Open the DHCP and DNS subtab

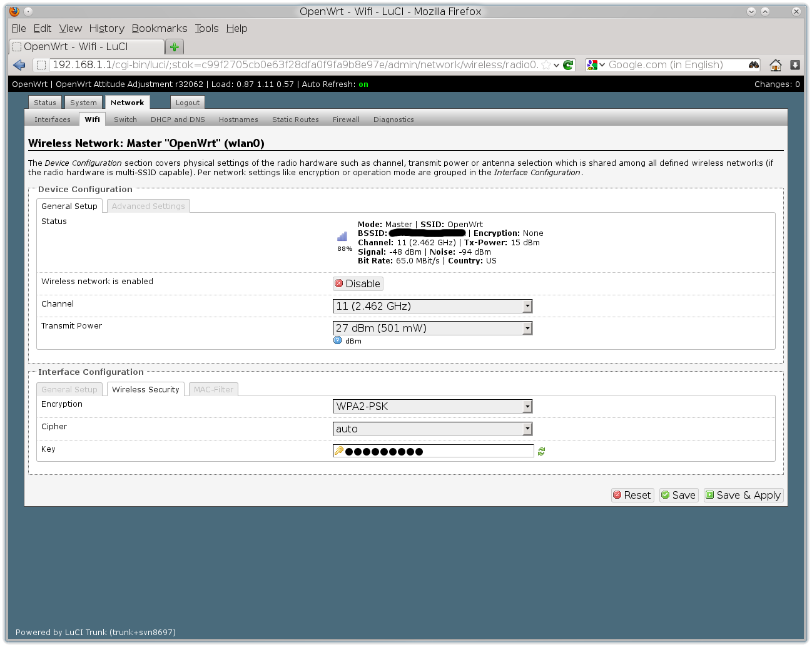(178, 120)
